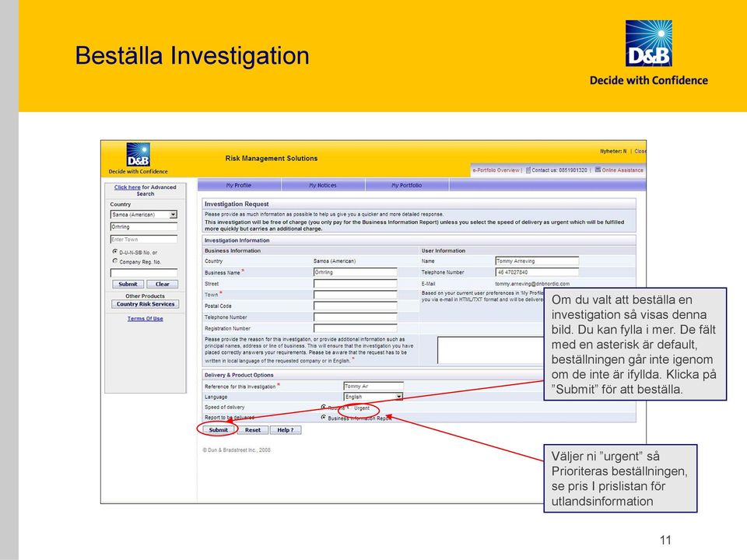Click the Contact us page icon
This screenshot has height=560, width=747.
(x=528, y=170)
